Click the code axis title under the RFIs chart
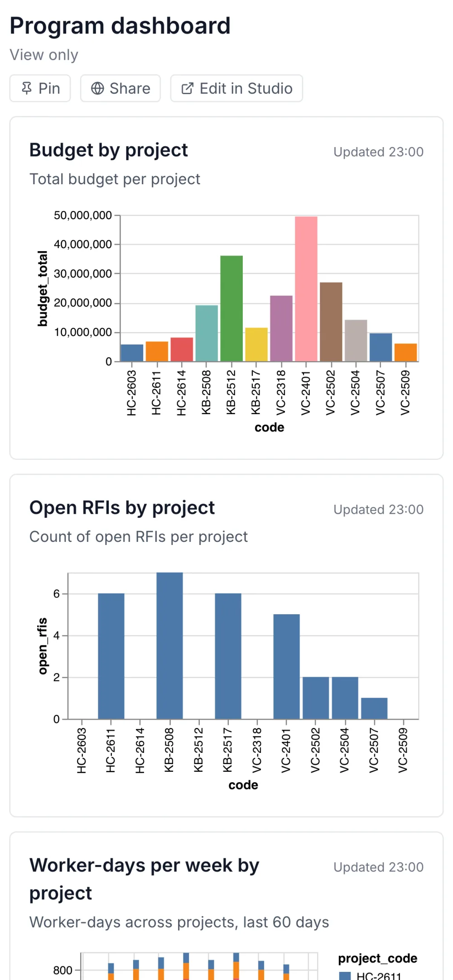This screenshot has width=453, height=980. pos(243,785)
